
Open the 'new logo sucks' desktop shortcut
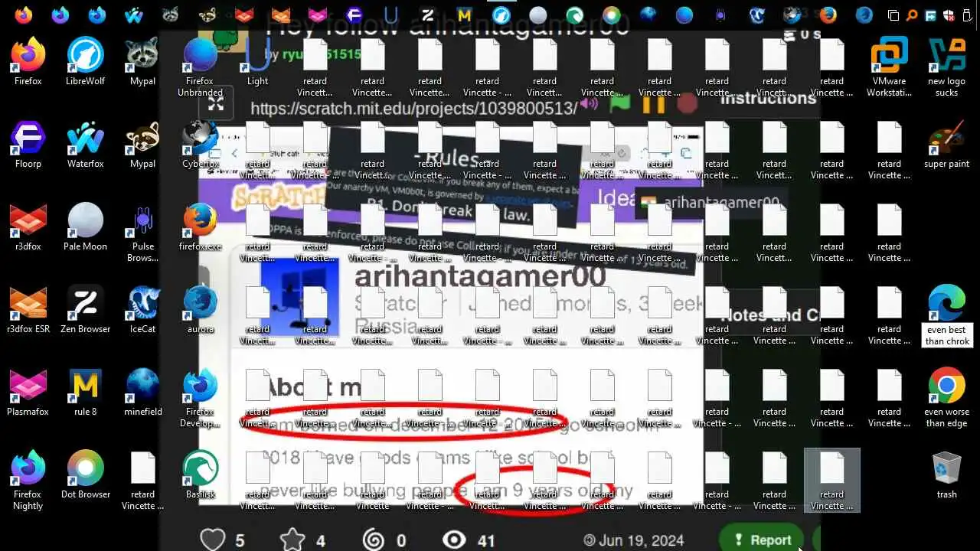pyautogui.click(x=946, y=66)
